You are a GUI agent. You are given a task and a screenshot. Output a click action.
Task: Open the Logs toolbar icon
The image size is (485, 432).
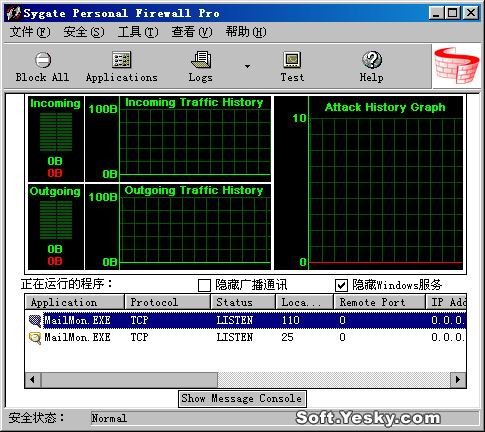click(x=201, y=60)
